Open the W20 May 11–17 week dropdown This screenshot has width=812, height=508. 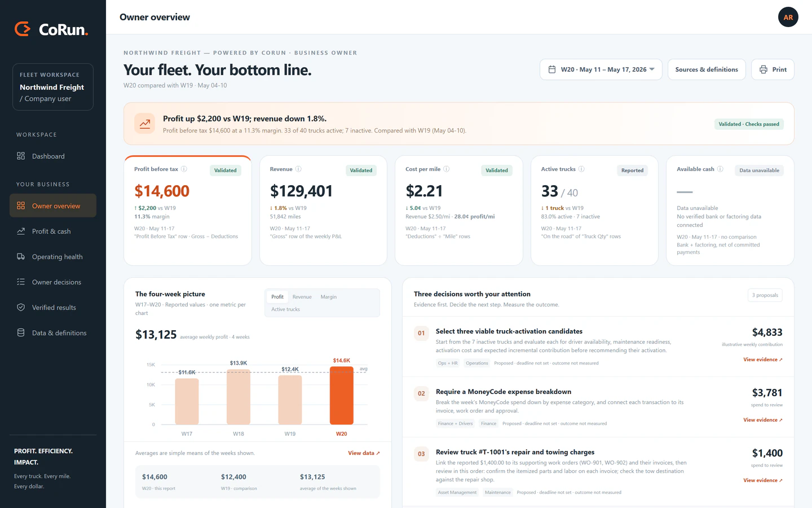tap(601, 69)
